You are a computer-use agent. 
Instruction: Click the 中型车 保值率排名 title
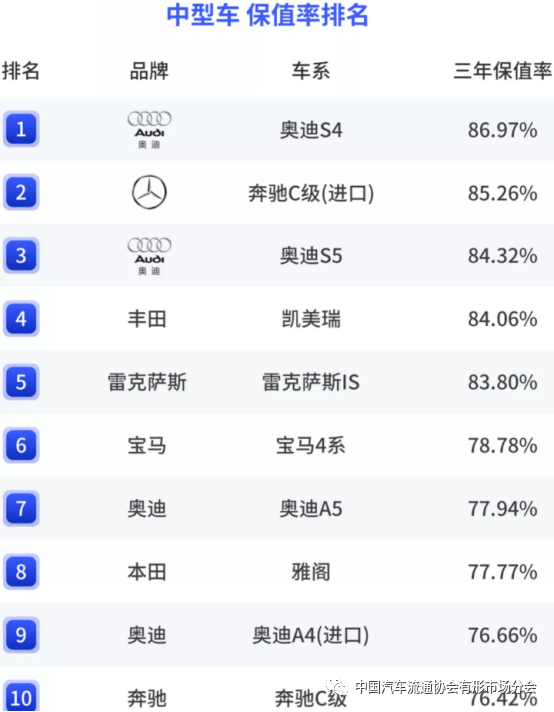click(x=267, y=15)
